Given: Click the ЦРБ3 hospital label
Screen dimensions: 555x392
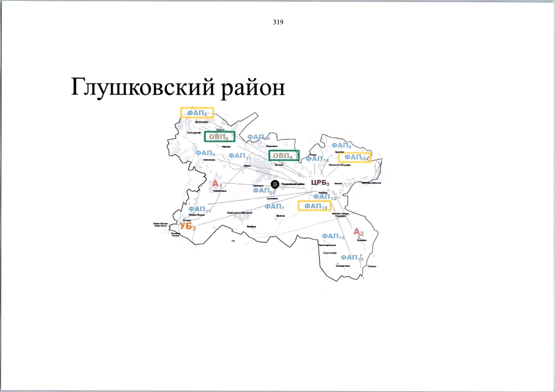Looking at the screenshot, I should [320, 183].
